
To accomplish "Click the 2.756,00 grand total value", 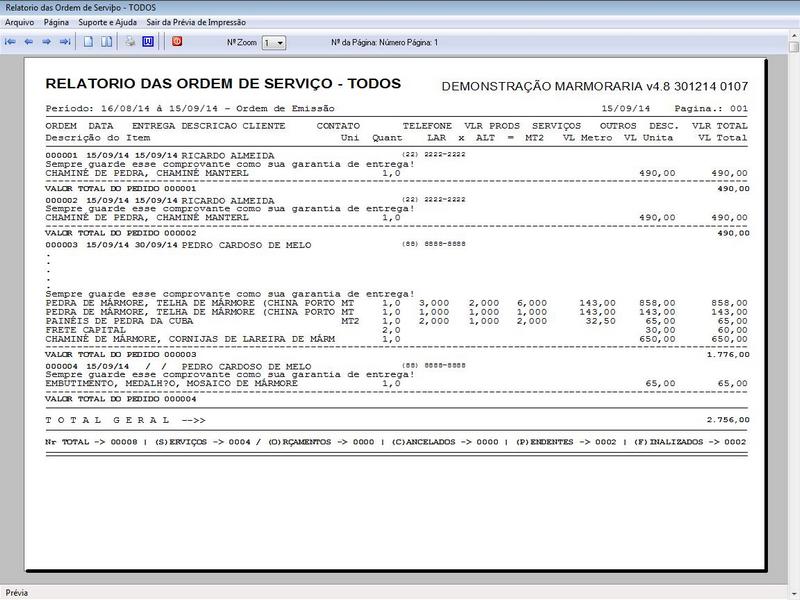I will [x=728, y=420].
